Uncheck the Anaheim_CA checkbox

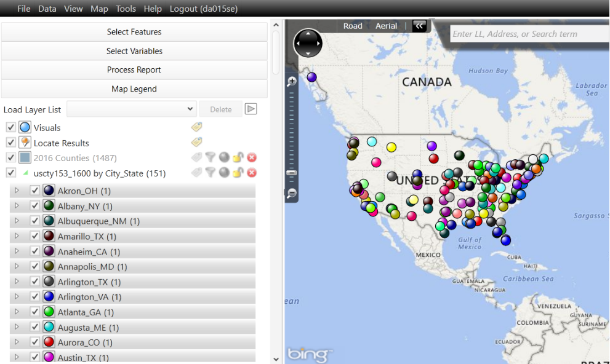tap(34, 251)
